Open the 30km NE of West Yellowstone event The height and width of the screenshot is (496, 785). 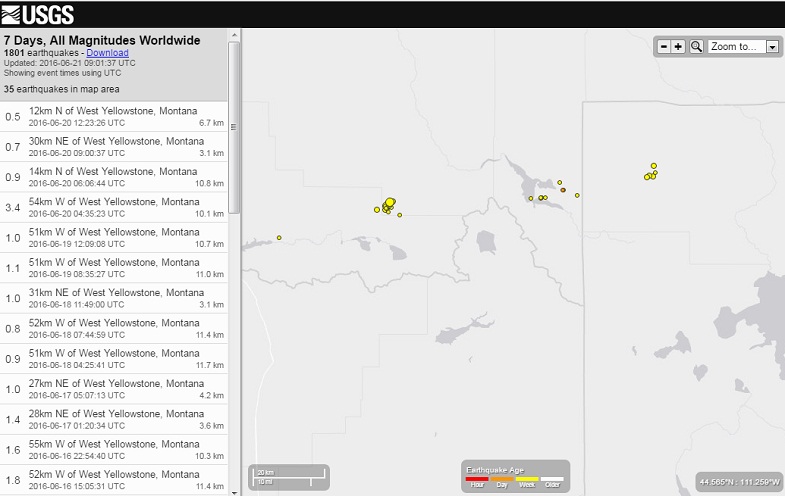point(114,146)
